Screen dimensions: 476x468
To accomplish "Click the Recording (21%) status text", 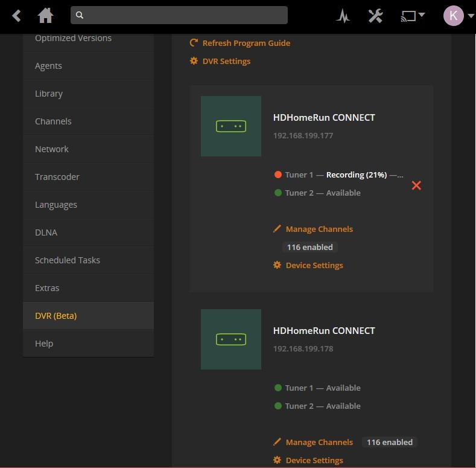I will click(x=357, y=175).
